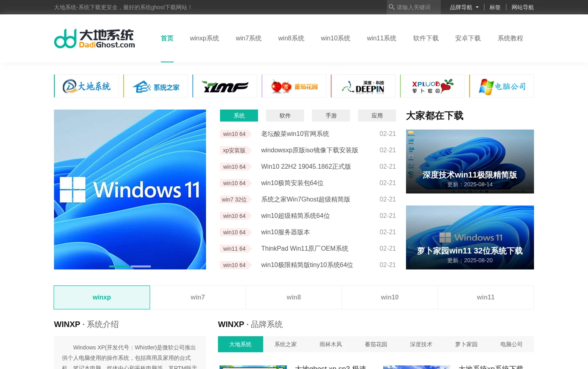Image resolution: width=588 pixels, height=369 pixels.
Task: Open the 大地系统 brand logo banner
Action: click(86, 86)
